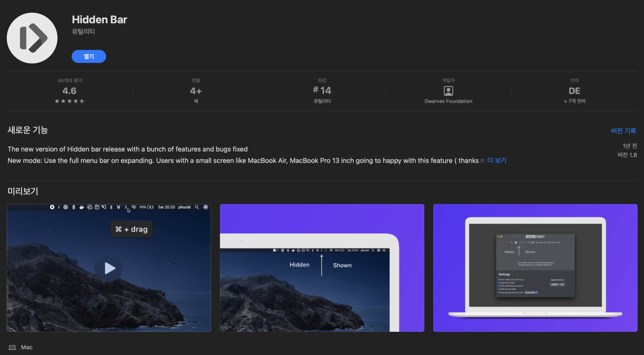Screen dimensions: 644x355
Task: Open the app with the 열기 button
Action: pos(89,56)
